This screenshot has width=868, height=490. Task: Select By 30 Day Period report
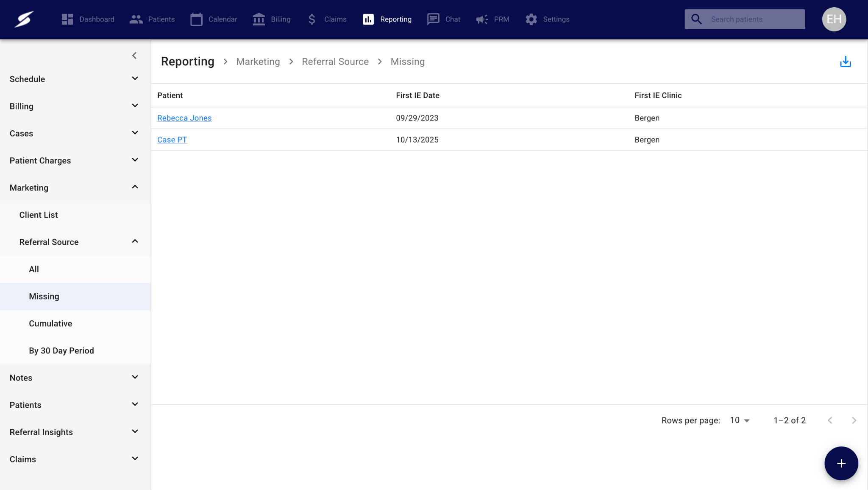click(61, 351)
